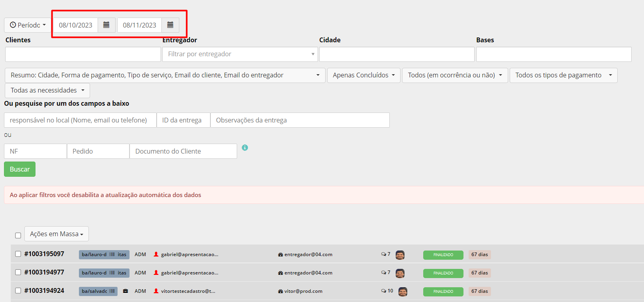Screen dimensions: 644x302
Task: Click barcode icon in ba/salvadc tag
Action: pos(112,291)
